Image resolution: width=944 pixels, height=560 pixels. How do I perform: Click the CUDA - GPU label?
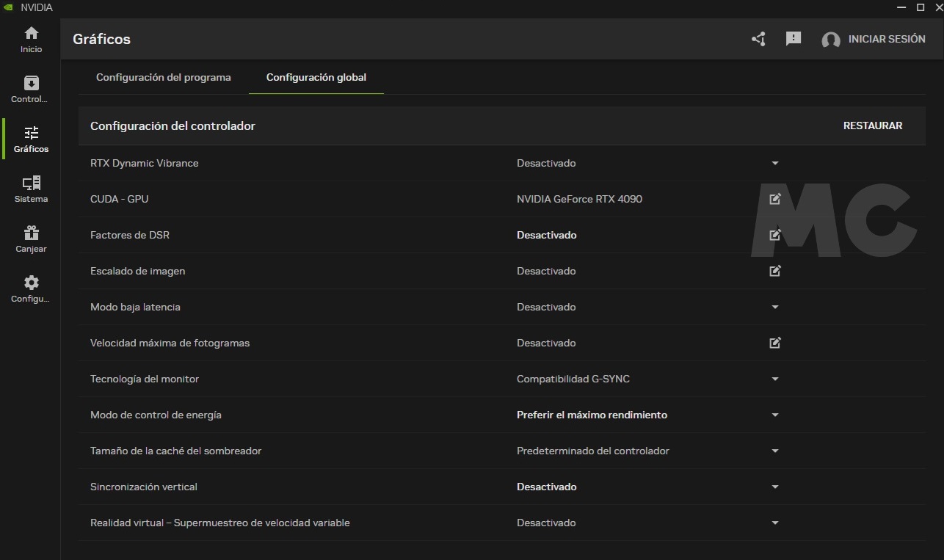coord(119,199)
